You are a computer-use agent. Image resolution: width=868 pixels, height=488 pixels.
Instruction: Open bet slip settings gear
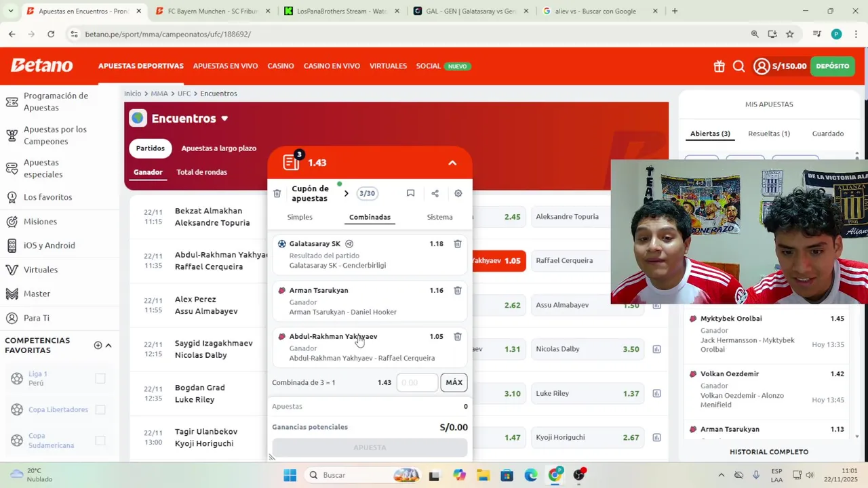[458, 193]
